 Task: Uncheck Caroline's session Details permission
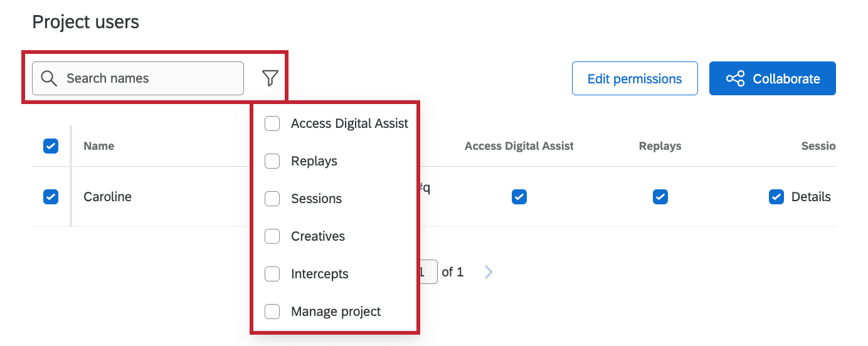pyautogui.click(x=776, y=197)
